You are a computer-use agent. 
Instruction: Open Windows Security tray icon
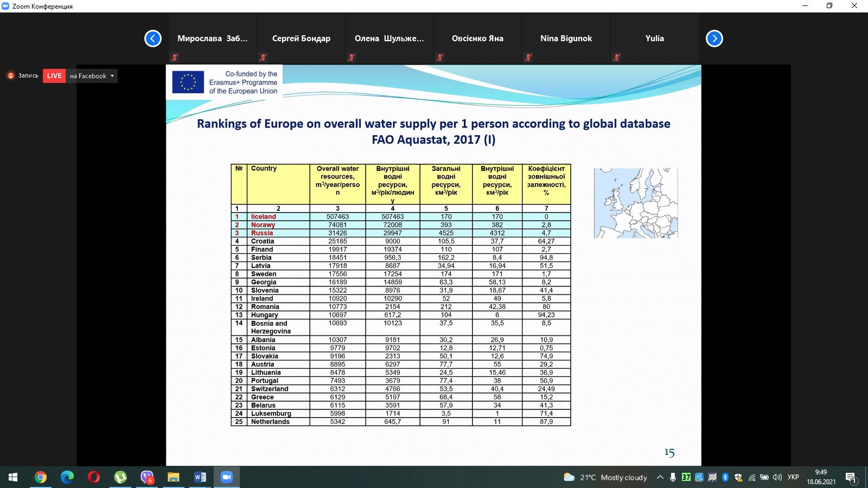(738, 477)
